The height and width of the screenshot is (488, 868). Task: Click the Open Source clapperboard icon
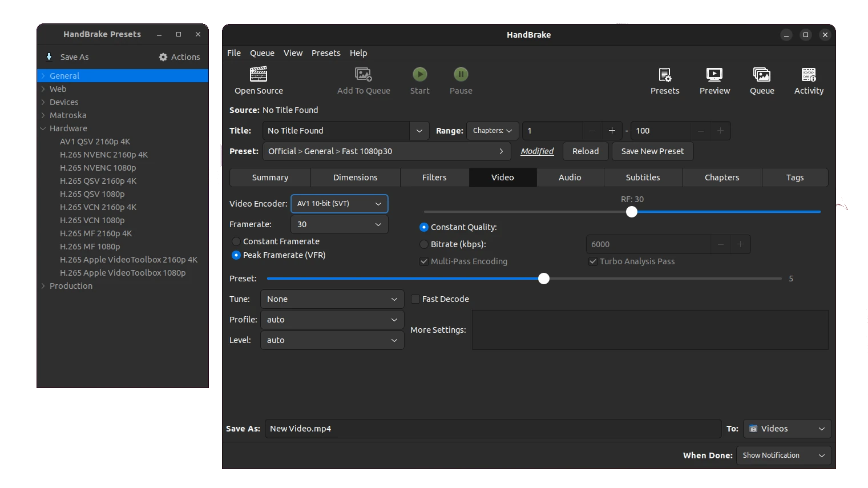[259, 74]
